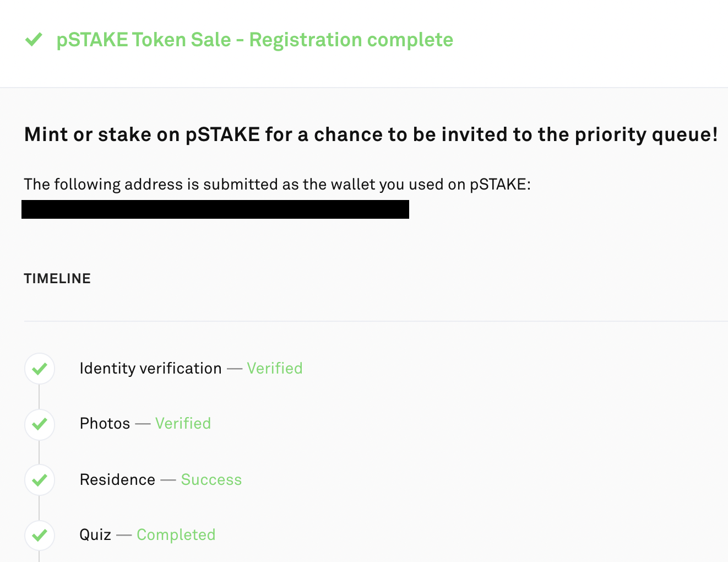Click the Completed status next to Quiz
728x562 pixels.
tap(176, 534)
